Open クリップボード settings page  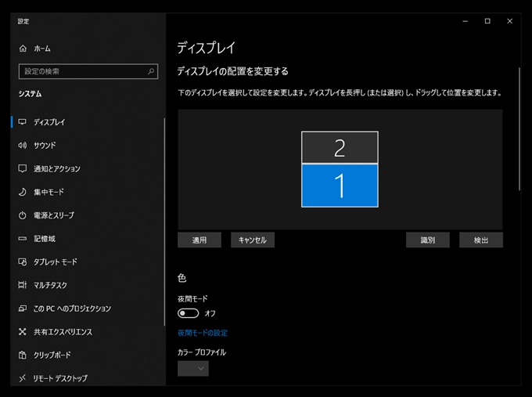click(x=52, y=355)
